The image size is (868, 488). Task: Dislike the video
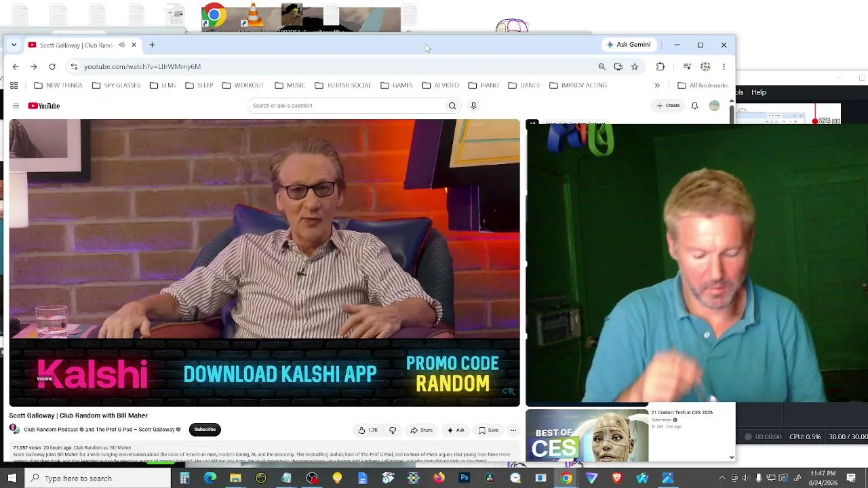coord(393,430)
